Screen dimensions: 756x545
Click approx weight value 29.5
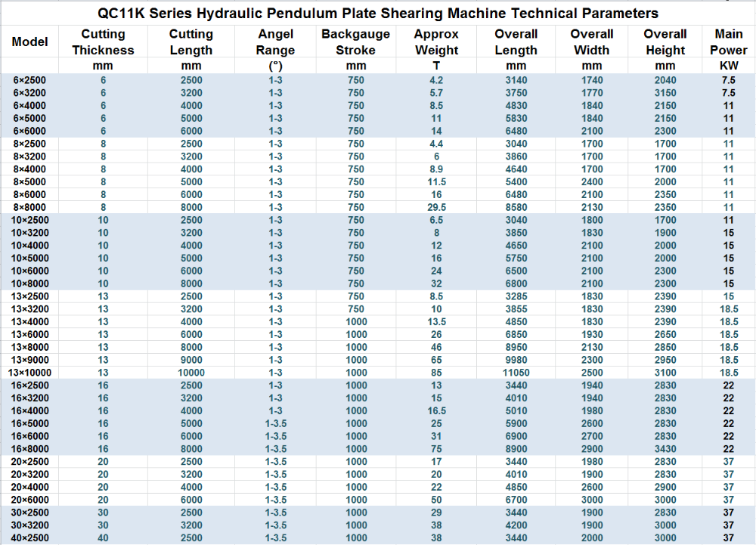click(436, 207)
